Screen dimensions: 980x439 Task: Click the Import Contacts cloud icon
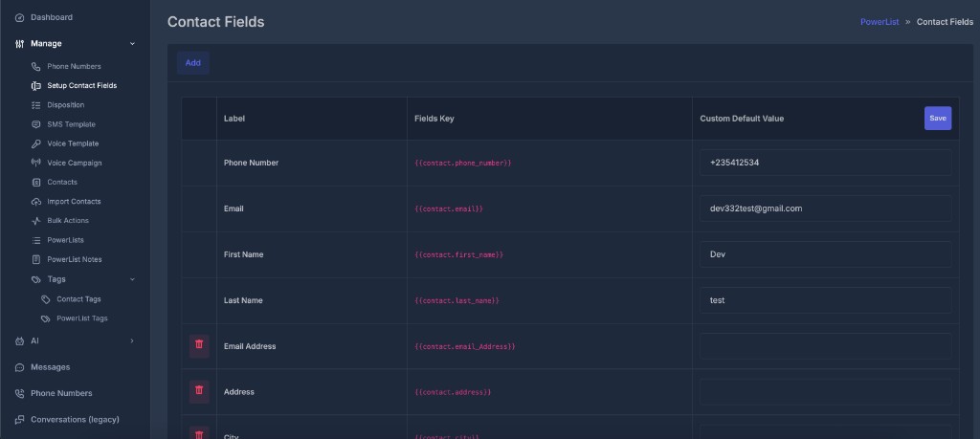[x=35, y=202]
